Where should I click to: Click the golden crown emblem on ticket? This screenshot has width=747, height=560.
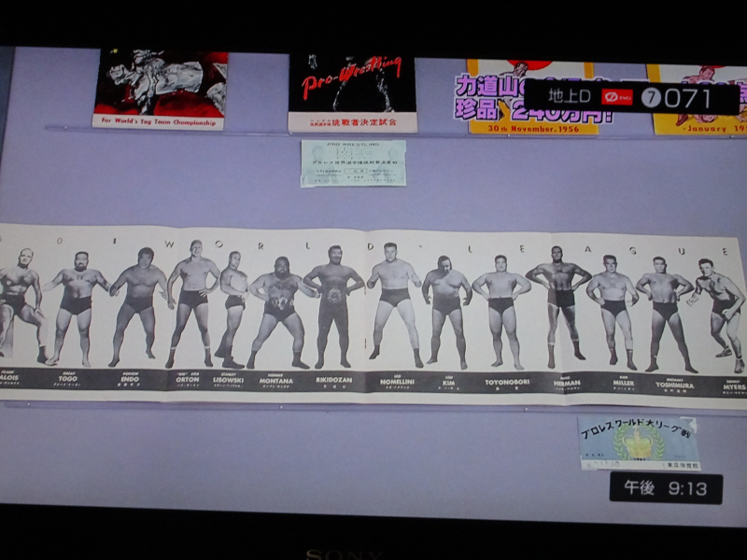click(x=639, y=441)
